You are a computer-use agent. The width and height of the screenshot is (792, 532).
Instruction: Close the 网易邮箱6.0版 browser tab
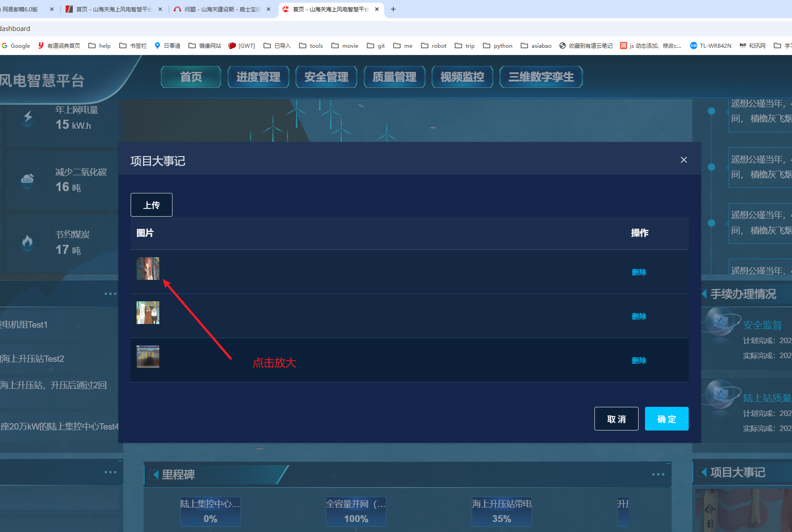(x=52, y=9)
